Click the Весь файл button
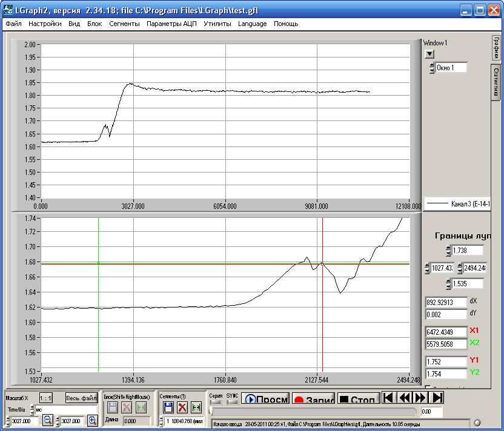Viewport: 504px width, 431px height. click(81, 398)
